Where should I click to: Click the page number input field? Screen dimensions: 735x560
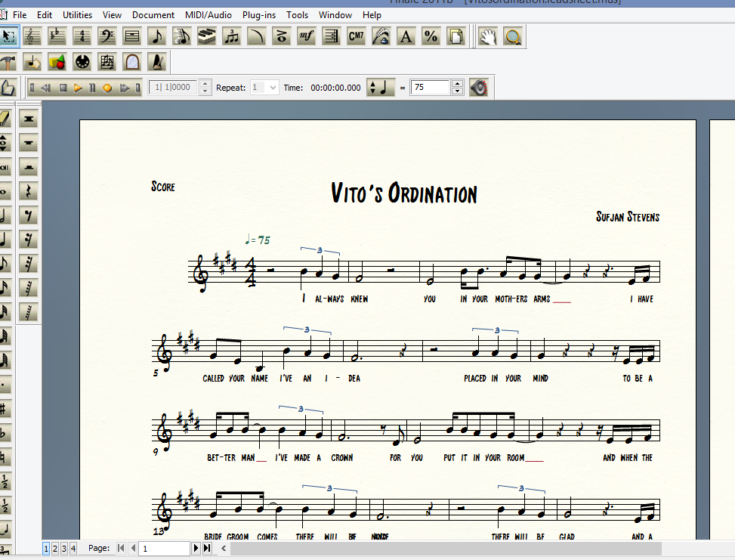[165, 548]
